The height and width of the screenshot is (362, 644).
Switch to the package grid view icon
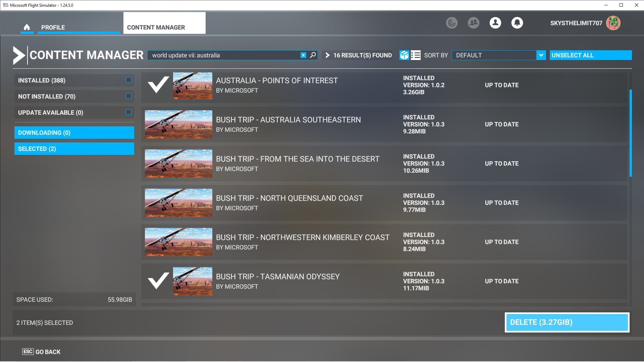click(x=404, y=55)
